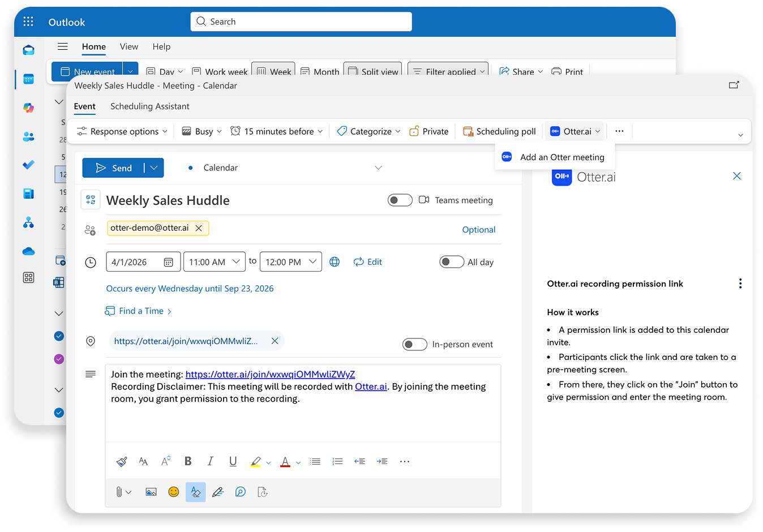Toggle the In-person event switch
Viewport: 763px width, 532px height.
point(414,344)
